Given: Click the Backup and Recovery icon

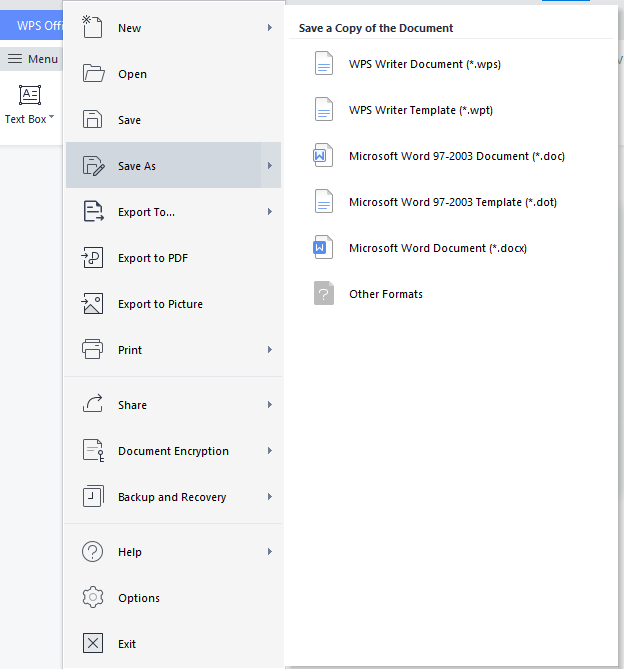Looking at the screenshot, I should pyautogui.click(x=92, y=497).
